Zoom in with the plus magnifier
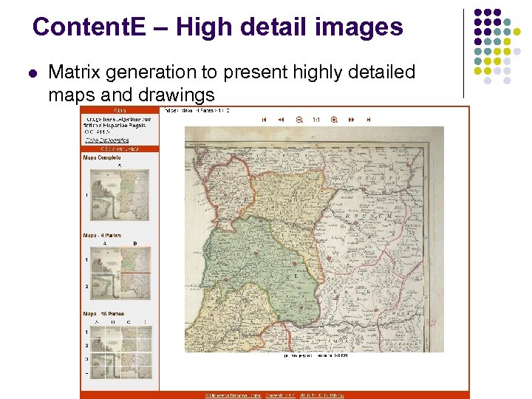 point(334,120)
